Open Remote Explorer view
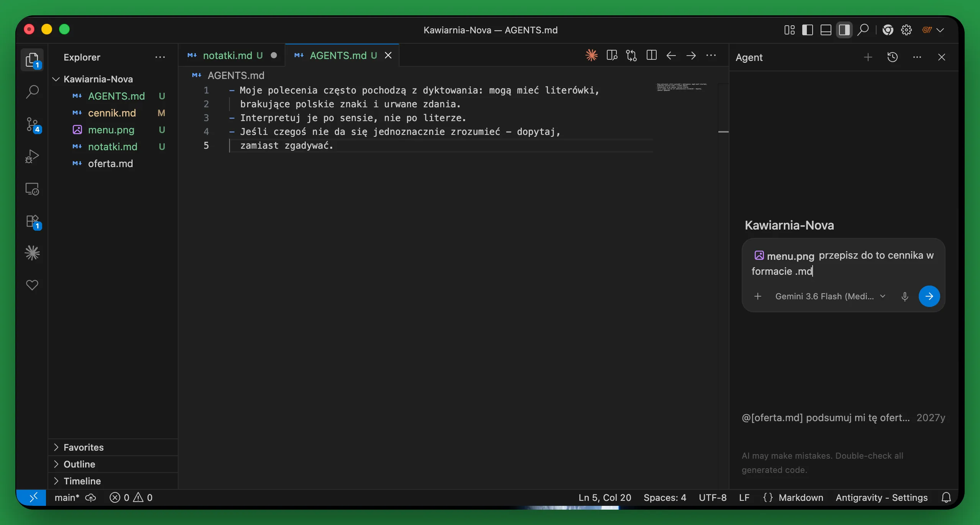 click(32, 189)
